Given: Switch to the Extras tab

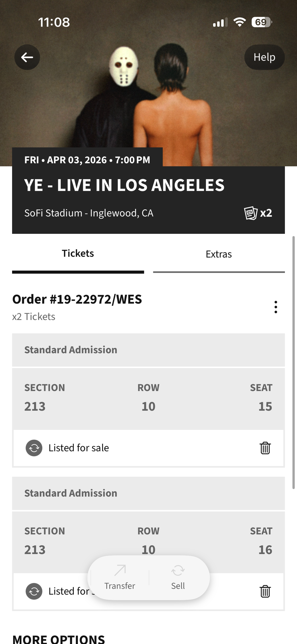Looking at the screenshot, I should 219,255.
